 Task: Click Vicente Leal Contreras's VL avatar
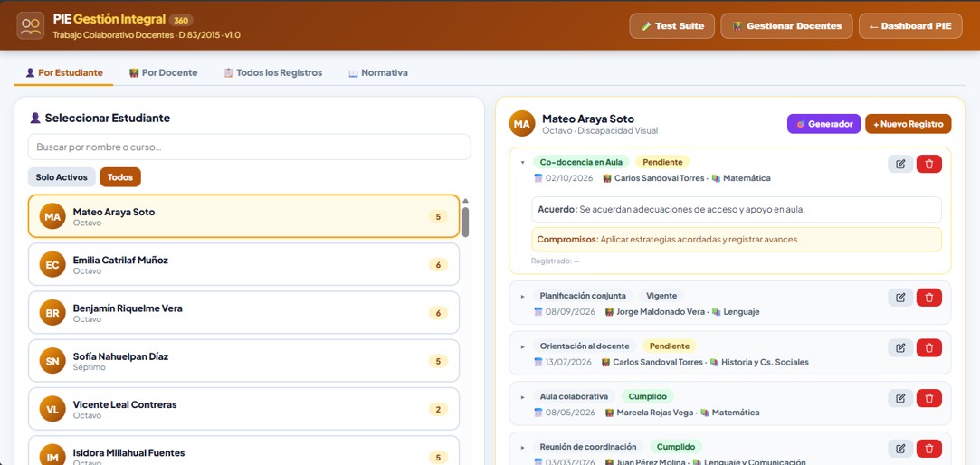[x=52, y=410]
